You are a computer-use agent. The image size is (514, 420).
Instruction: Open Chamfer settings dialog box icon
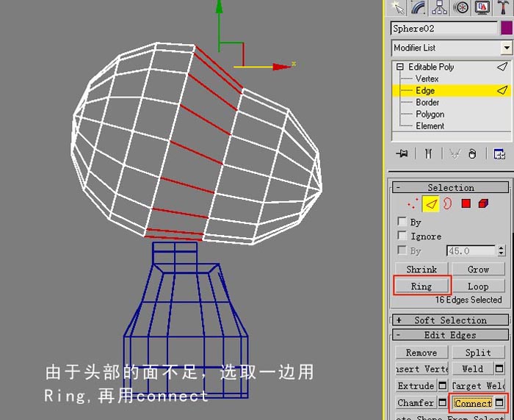(x=442, y=402)
